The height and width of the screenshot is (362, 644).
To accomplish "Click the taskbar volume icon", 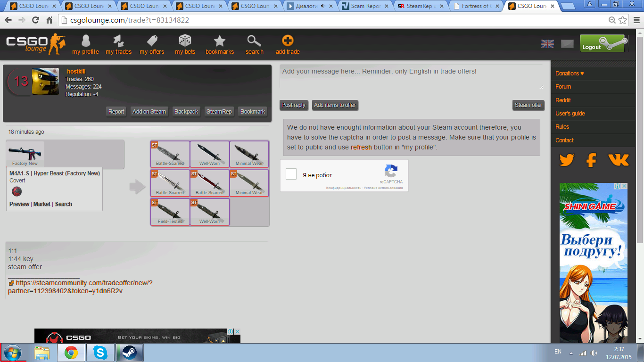I will tap(594, 353).
